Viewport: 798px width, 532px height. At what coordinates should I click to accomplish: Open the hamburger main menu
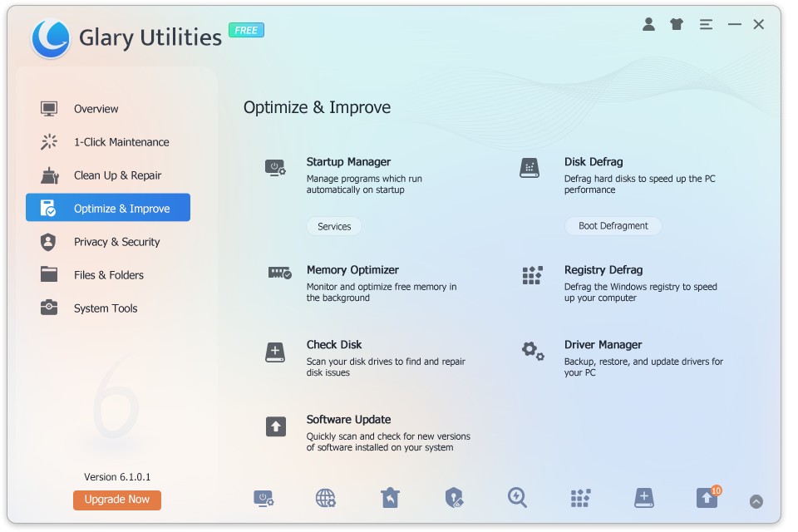706,25
